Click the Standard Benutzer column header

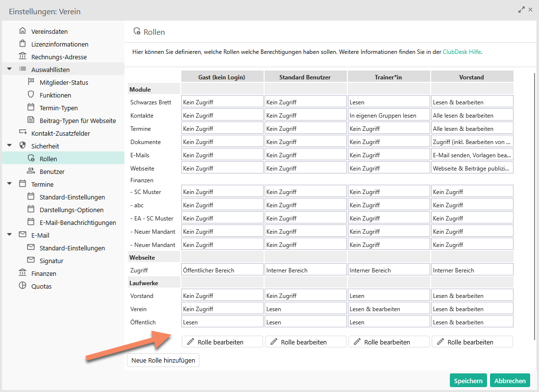pyautogui.click(x=306, y=76)
